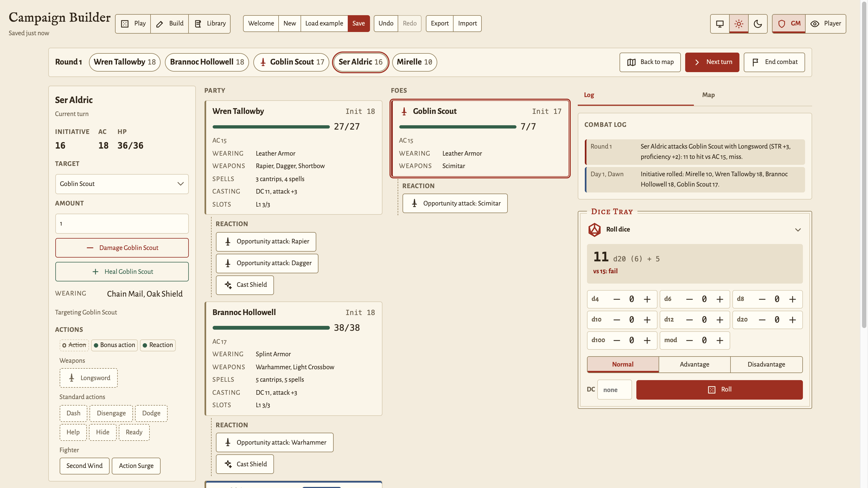Increase the d10 dice count
The height and width of the screenshot is (488, 868).
click(x=647, y=320)
